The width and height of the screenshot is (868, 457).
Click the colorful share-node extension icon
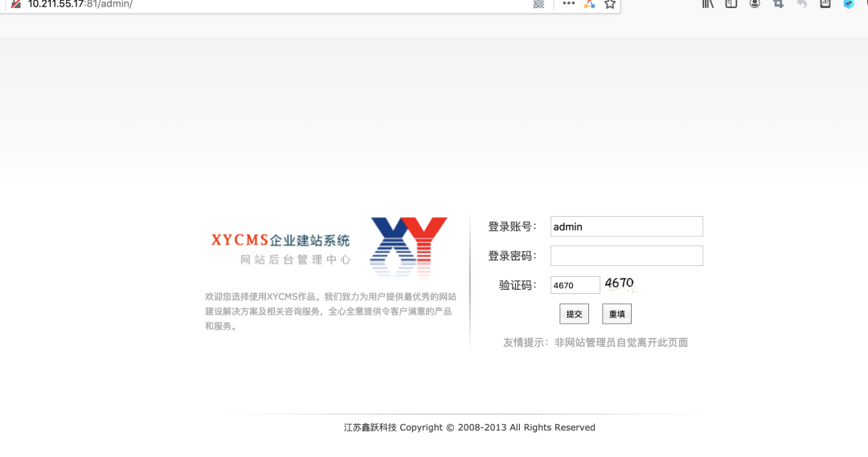pos(589,4)
